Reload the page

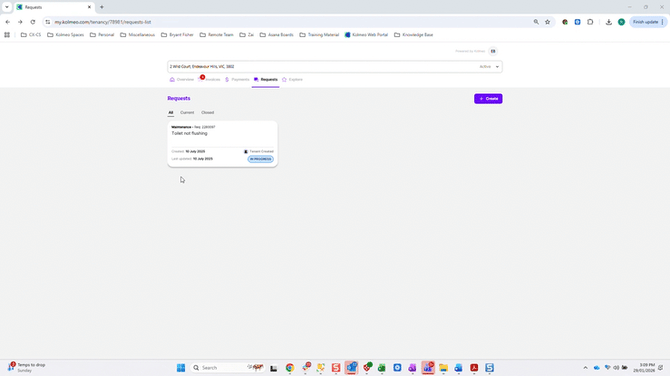tap(32, 22)
